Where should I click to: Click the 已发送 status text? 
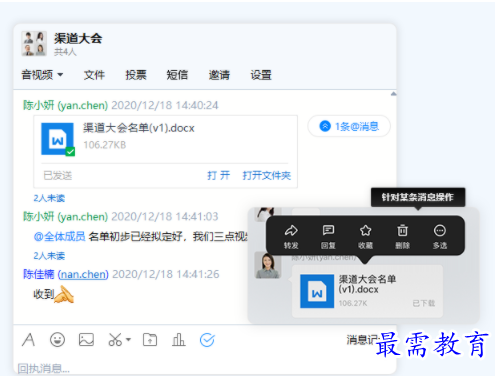click(58, 175)
